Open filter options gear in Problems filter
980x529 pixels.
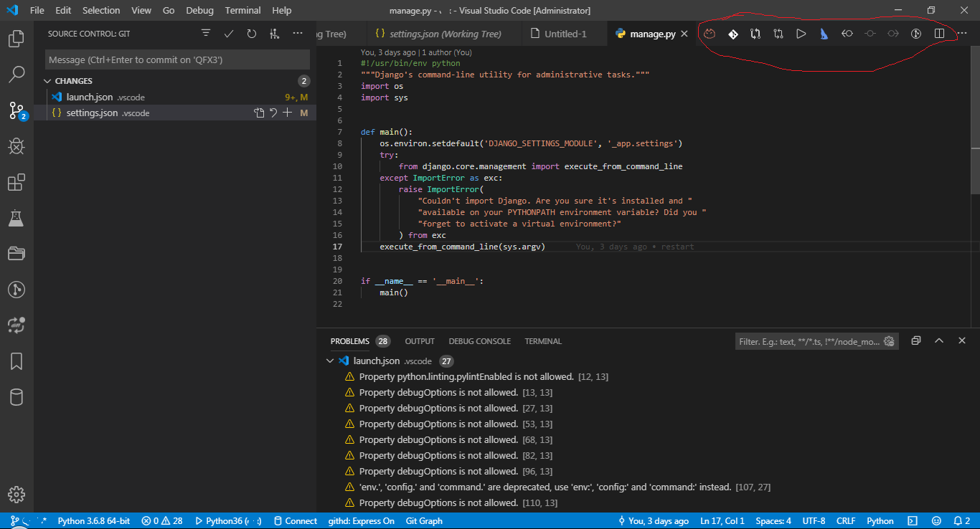pyautogui.click(x=890, y=341)
